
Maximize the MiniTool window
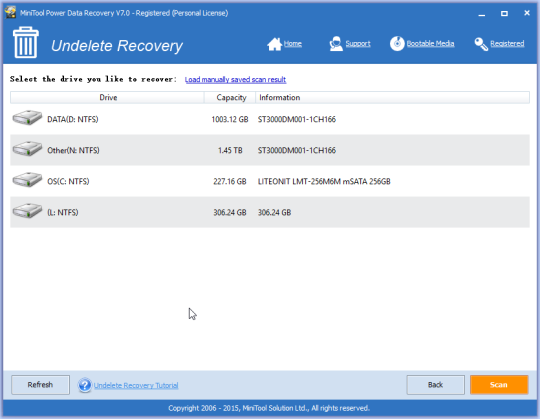point(504,13)
